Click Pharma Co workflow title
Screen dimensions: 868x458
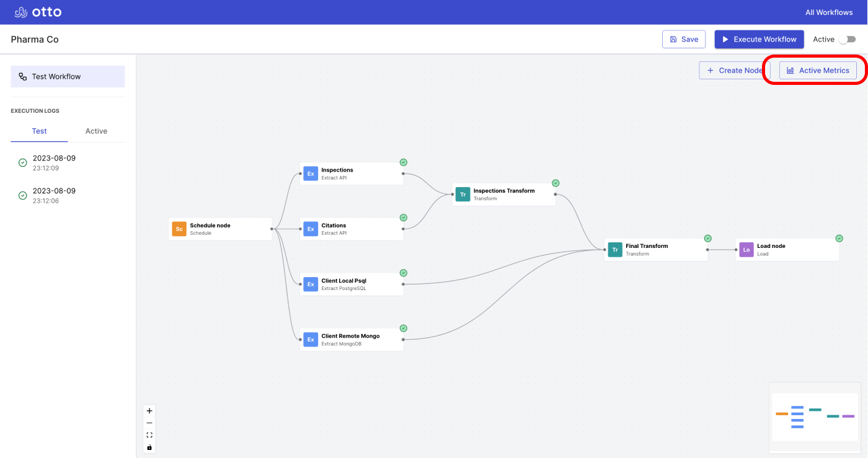pyautogui.click(x=35, y=40)
